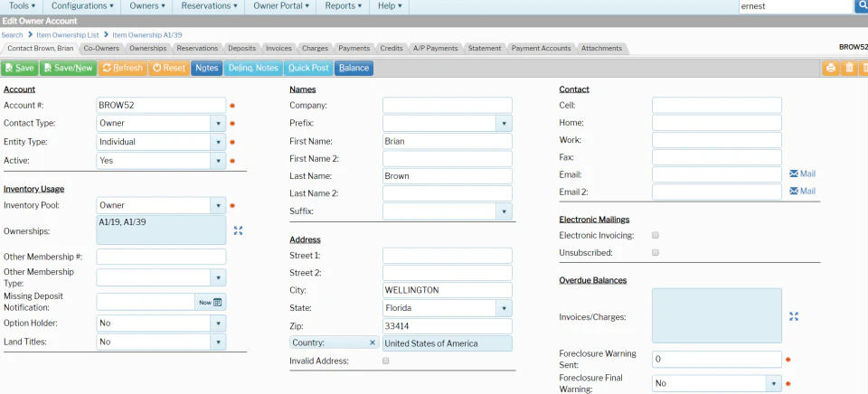
Task: Open the Foreclosure Final Warning dropdown
Action: tap(774, 383)
